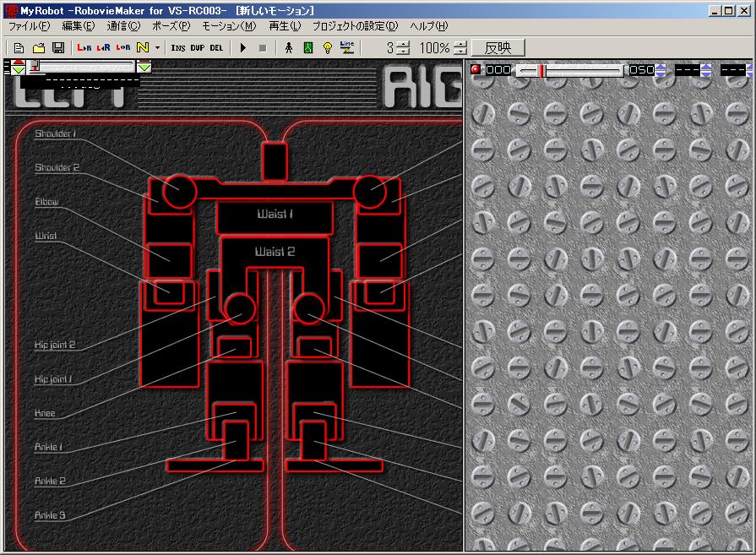Click the Line toolbar icon

pyautogui.click(x=347, y=47)
